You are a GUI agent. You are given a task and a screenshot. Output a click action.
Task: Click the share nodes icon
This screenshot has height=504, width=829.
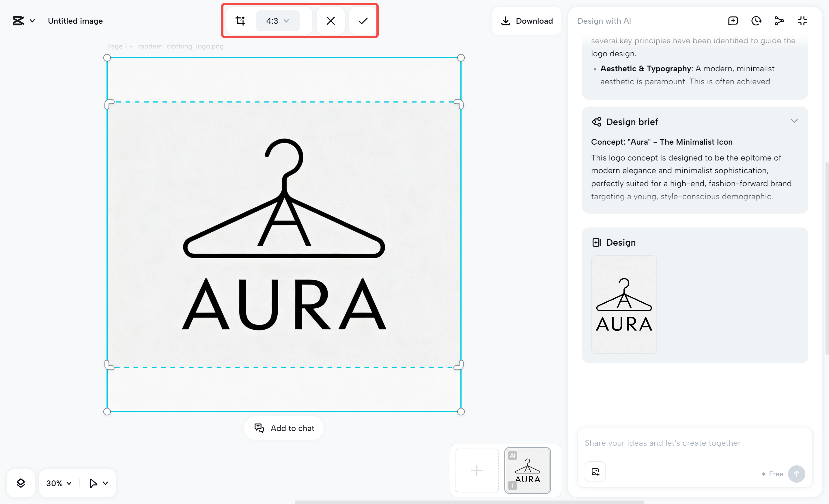tap(779, 21)
